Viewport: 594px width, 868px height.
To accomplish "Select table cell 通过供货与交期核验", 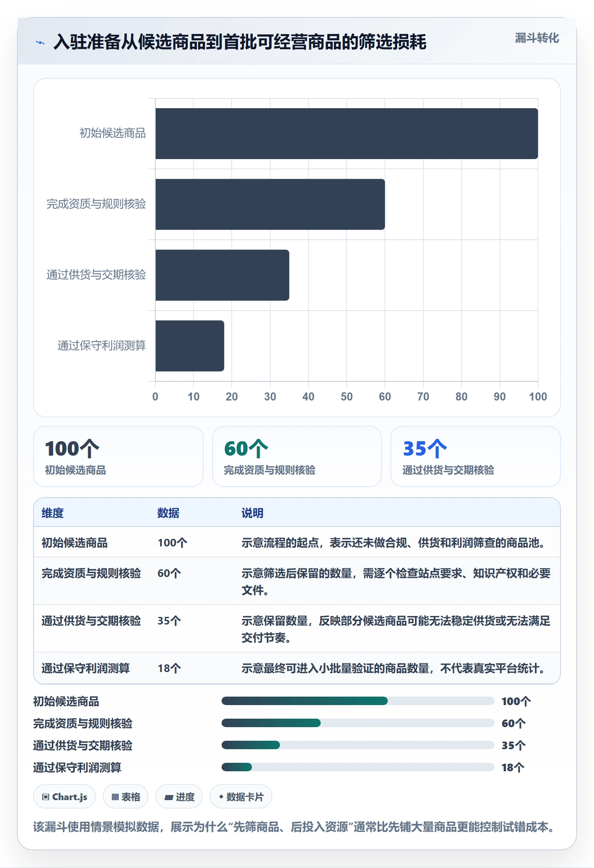I will coord(91,621).
